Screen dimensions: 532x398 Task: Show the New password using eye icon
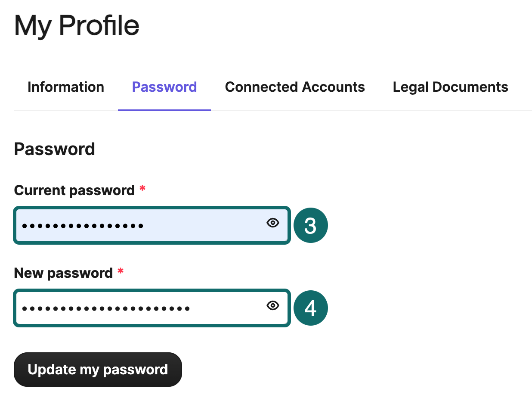[273, 306]
